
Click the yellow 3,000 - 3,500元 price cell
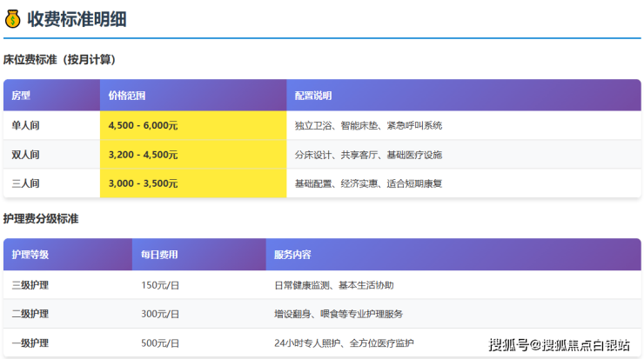coord(144,183)
